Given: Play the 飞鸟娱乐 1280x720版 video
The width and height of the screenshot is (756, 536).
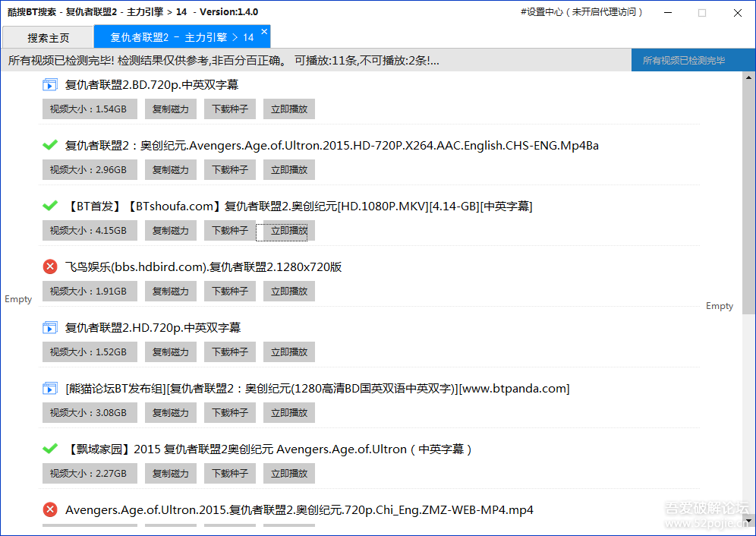Looking at the screenshot, I should click(x=289, y=292).
